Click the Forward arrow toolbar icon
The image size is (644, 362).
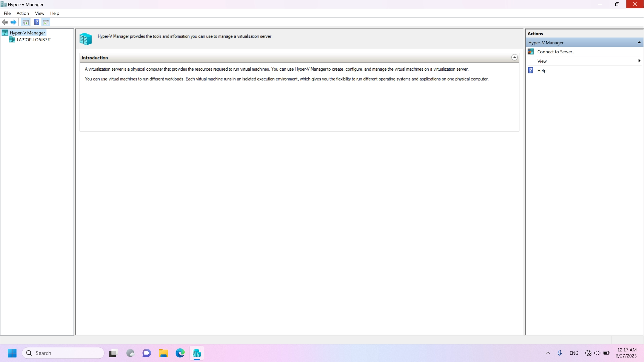pos(13,22)
